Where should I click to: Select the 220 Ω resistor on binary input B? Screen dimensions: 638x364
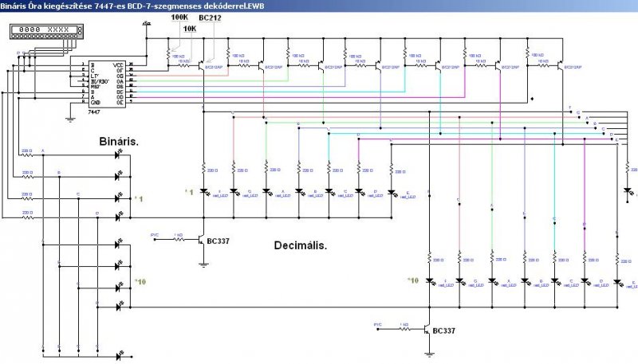click(x=27, y=176)
